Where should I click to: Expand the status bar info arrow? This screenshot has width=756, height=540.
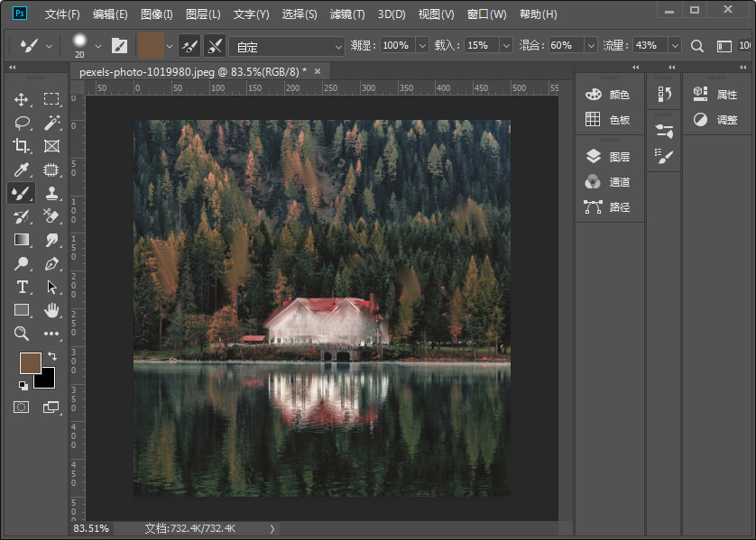[x=272, y=529]
